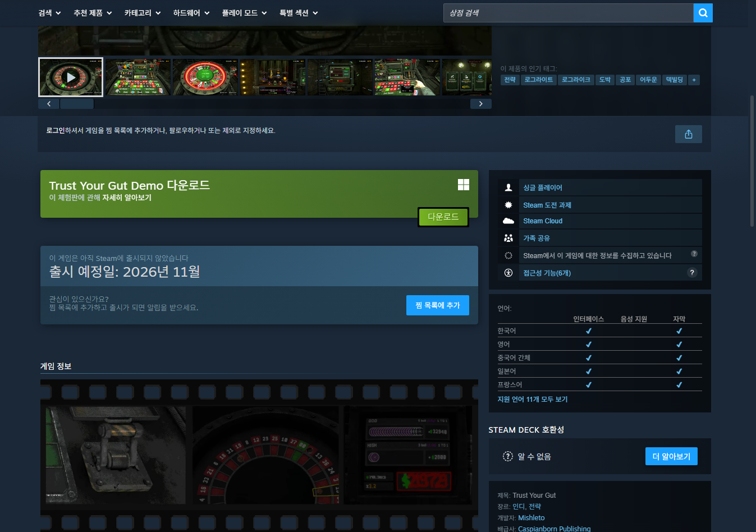Click the STEAM DECK 호환성 heading

coord(526,430)
